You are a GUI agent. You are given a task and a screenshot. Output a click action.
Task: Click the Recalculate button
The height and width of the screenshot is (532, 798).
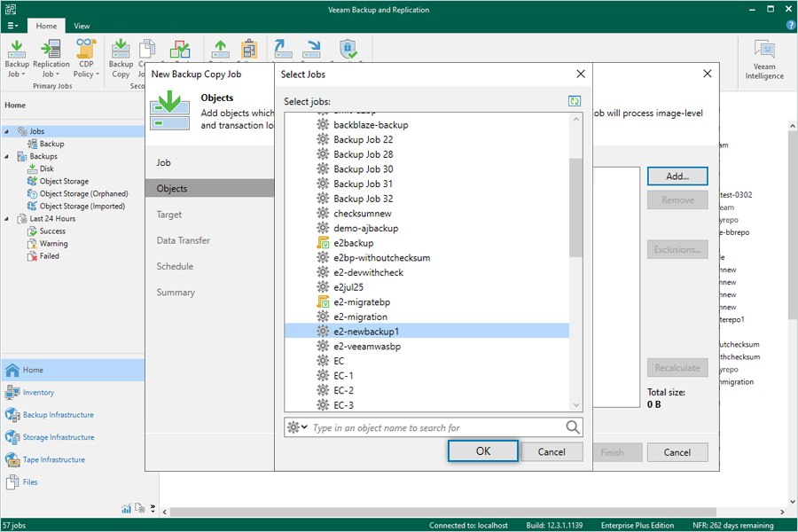pyautogui.click(x=677, y=368)
